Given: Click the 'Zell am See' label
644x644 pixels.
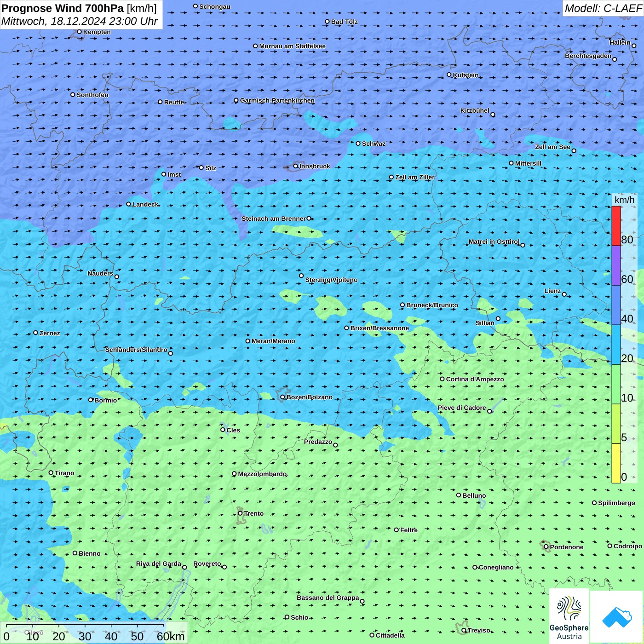Looking at the screenshot, I should pyautogui.click(x=552, y=147).
